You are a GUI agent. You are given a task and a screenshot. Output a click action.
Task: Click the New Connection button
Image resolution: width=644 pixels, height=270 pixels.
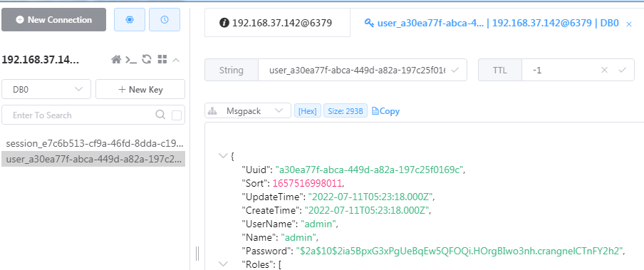[x=54, y=20]
